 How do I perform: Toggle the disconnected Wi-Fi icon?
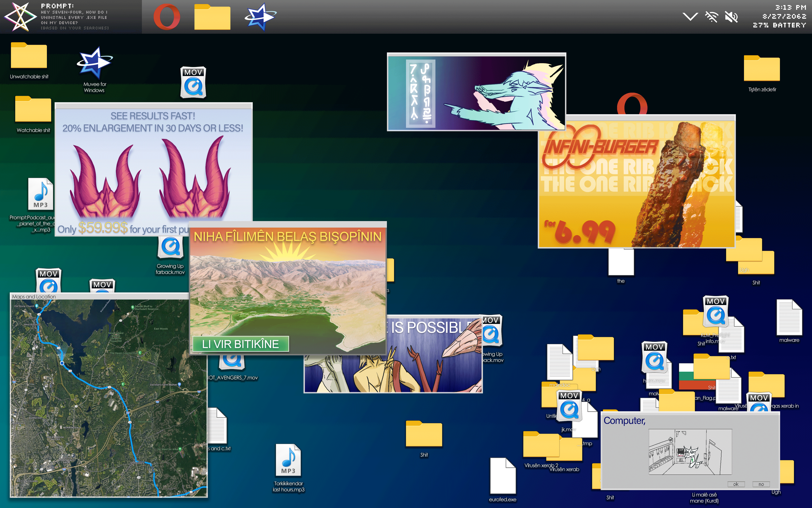point(711,17)
